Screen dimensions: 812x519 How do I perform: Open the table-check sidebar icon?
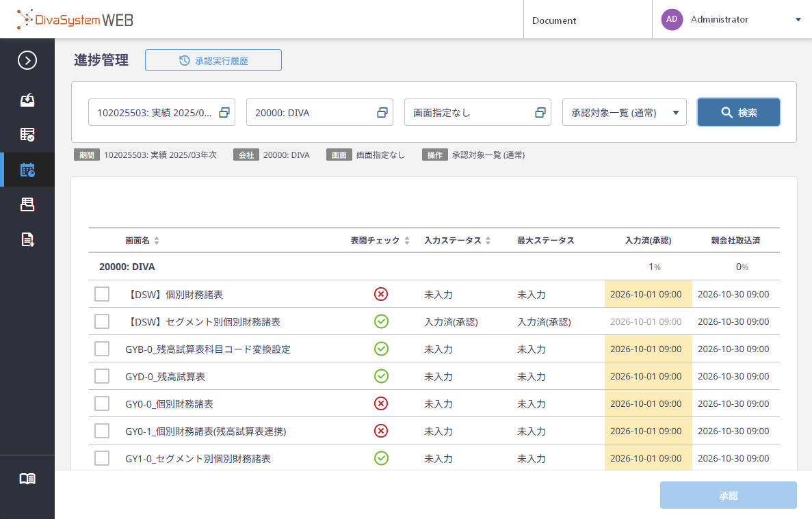click(x=27, y=135)
